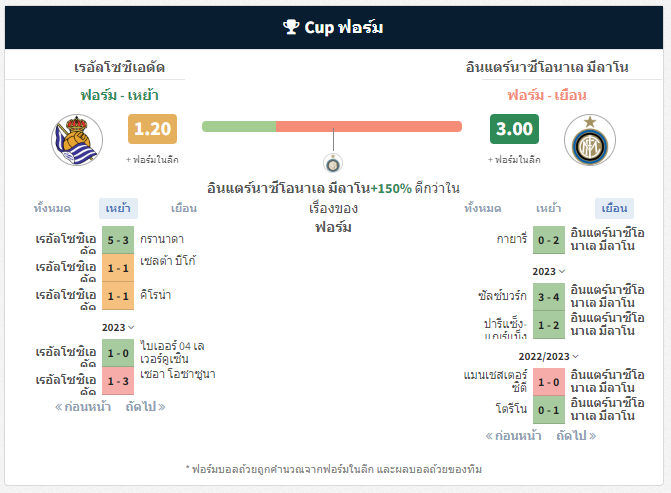Select เหย้า filter for Real Sociedad
The width and height of the screenshot is (671, 493).
[118, 208]
